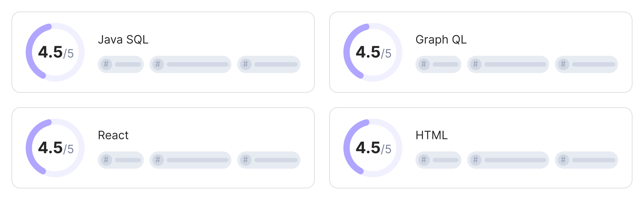This screenshot has width=644, height=200.
Task: Select the HTML skill title
Action: point(431,135)
